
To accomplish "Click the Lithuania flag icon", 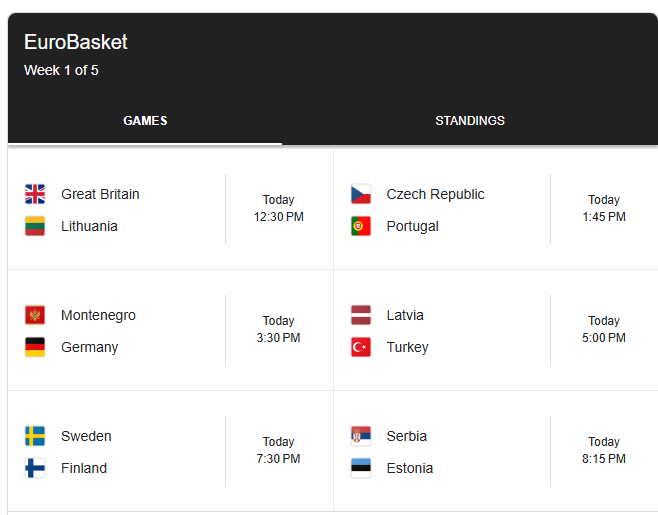I will [35, 226].
